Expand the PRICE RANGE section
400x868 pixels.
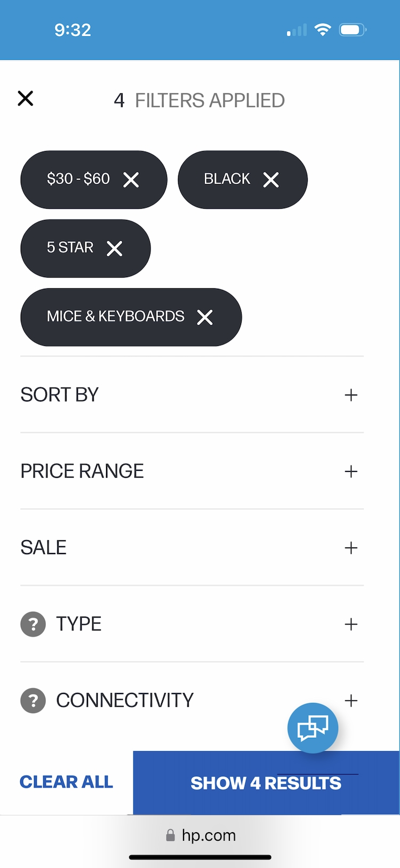coord(351,471)
